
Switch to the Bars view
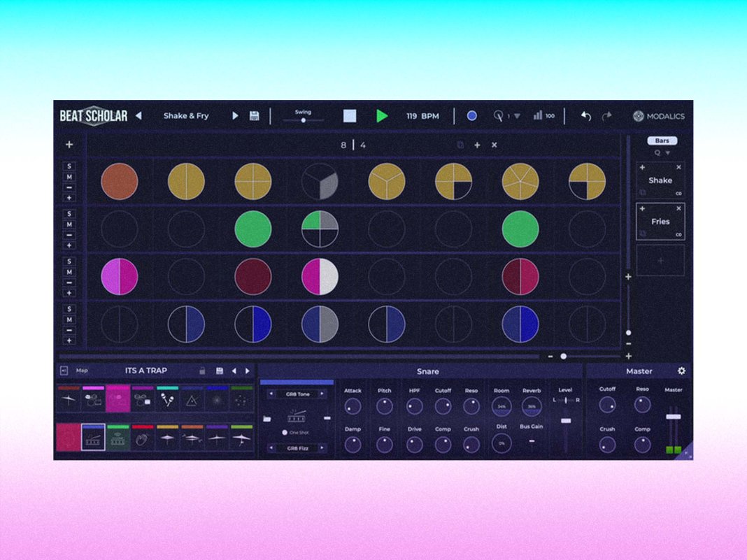[662, 140]
